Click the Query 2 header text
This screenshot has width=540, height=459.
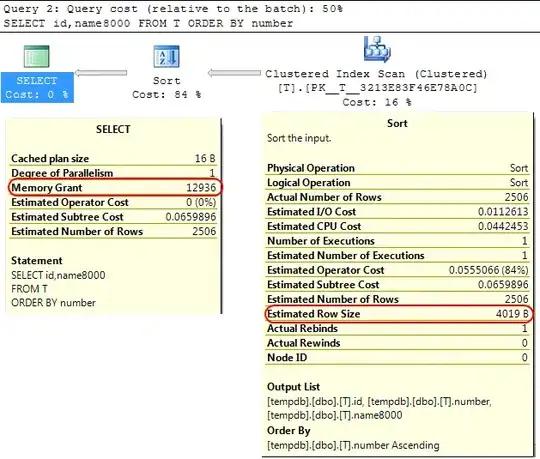pos(173,9)
